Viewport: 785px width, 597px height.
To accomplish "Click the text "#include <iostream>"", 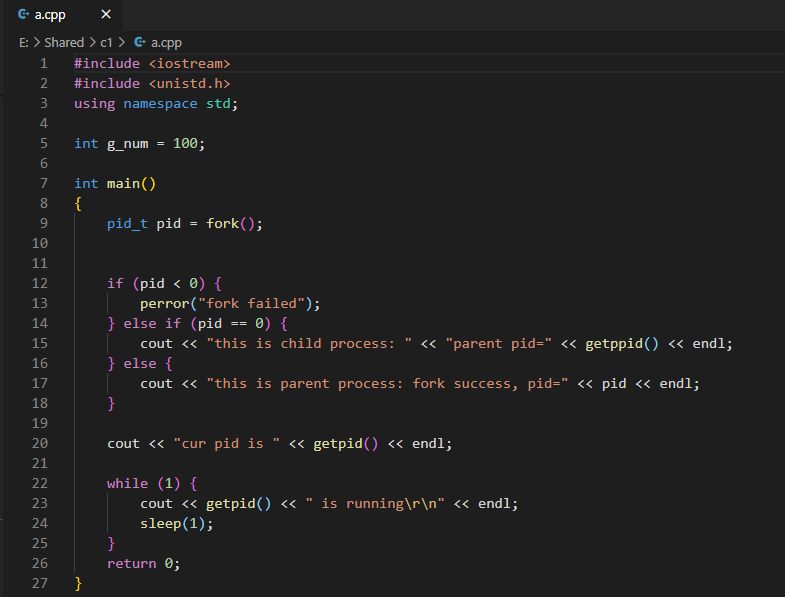I will click(152, 64).
